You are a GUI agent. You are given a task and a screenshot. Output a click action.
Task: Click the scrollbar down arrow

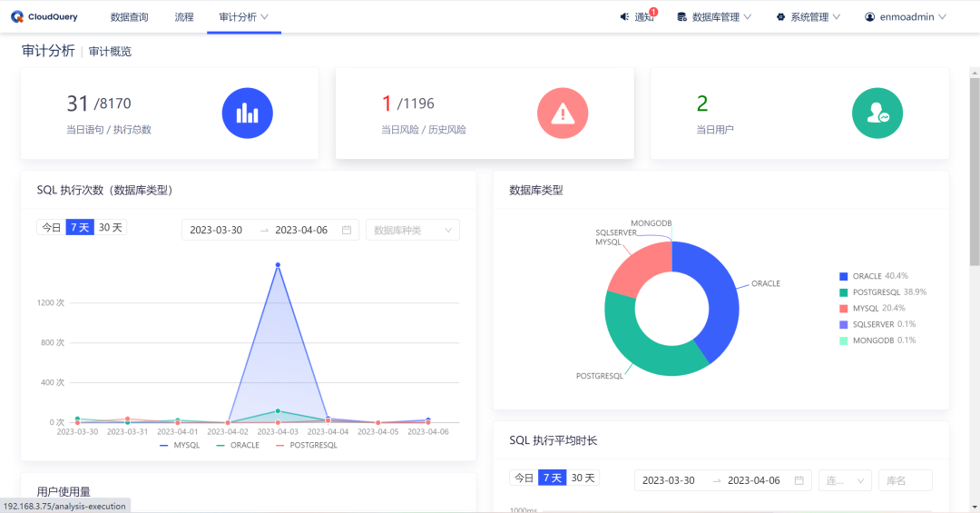click(x=975, y=508)
